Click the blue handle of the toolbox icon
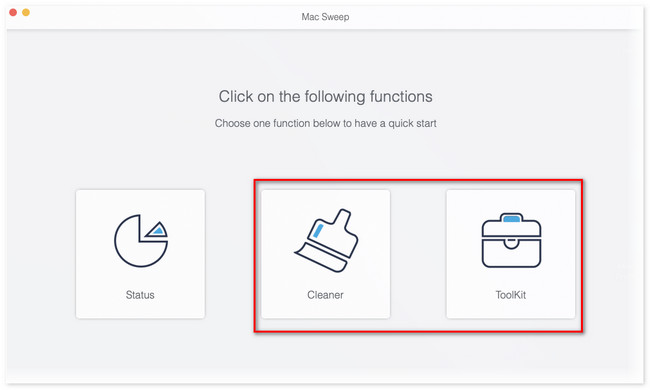Screen dimensions: 650x390 [511, 218]
